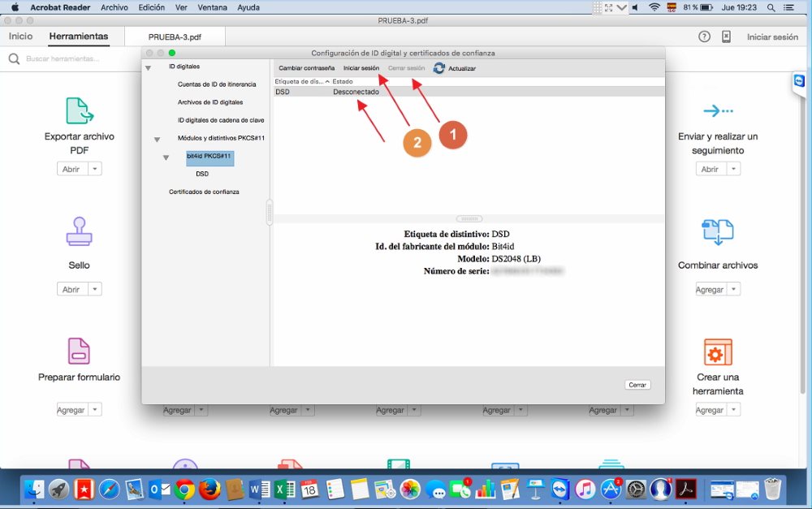Viewport: 812px width, 509px height.
Task: Open dropdown arrow under Preparar formulario
Action: (95, 410)
